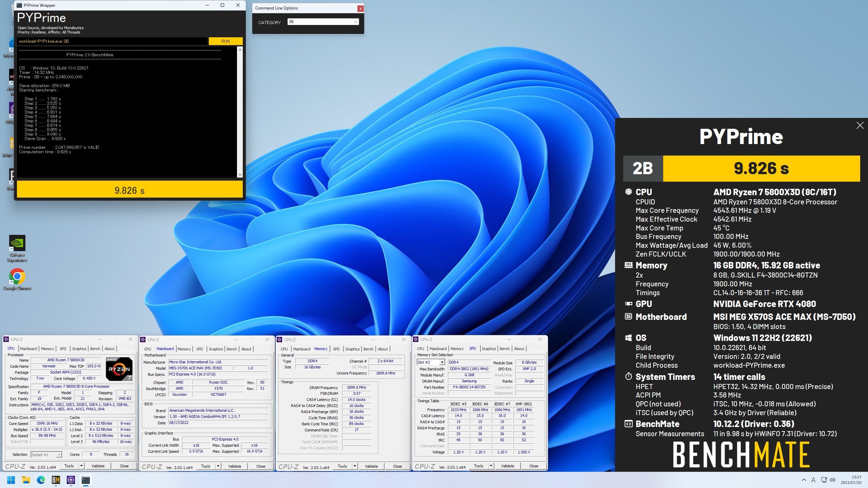
Task: Click Validate in the CPU-Z Mainboard window
Action: [x=235, y=466]
